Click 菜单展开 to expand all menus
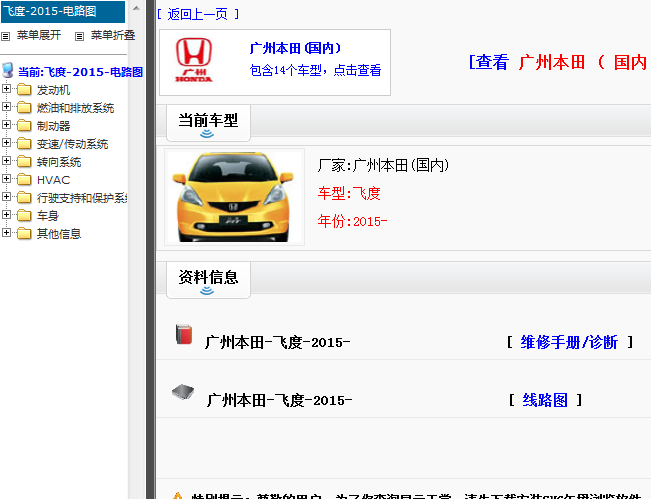651x499 pixels. pyautogui.click(x=39, y=35)
